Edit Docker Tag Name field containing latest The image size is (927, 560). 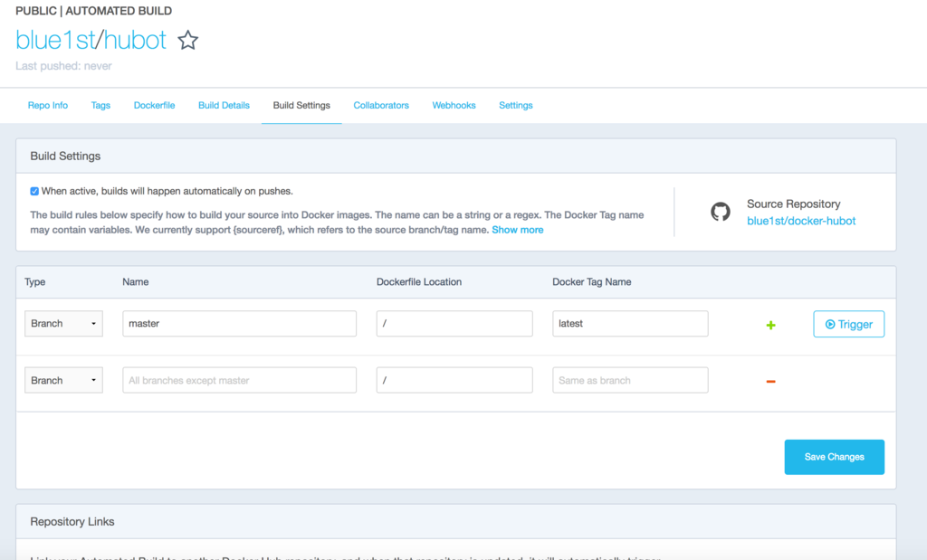(630, 324)
